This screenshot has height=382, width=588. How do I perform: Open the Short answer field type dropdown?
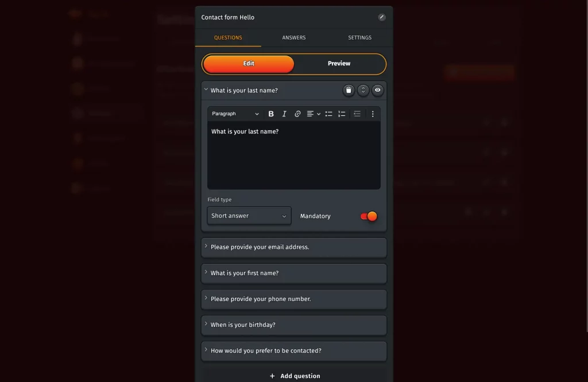(x=249, y=216)
